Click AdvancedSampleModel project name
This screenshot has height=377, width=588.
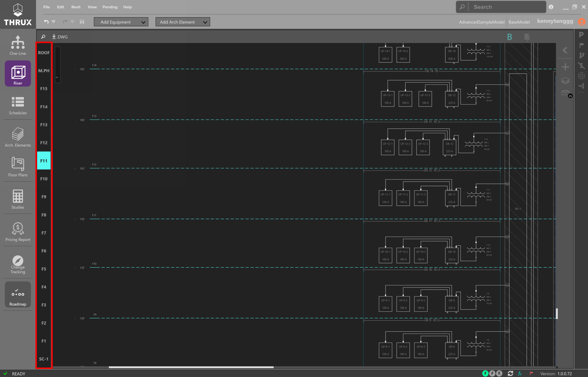(481, 22)
